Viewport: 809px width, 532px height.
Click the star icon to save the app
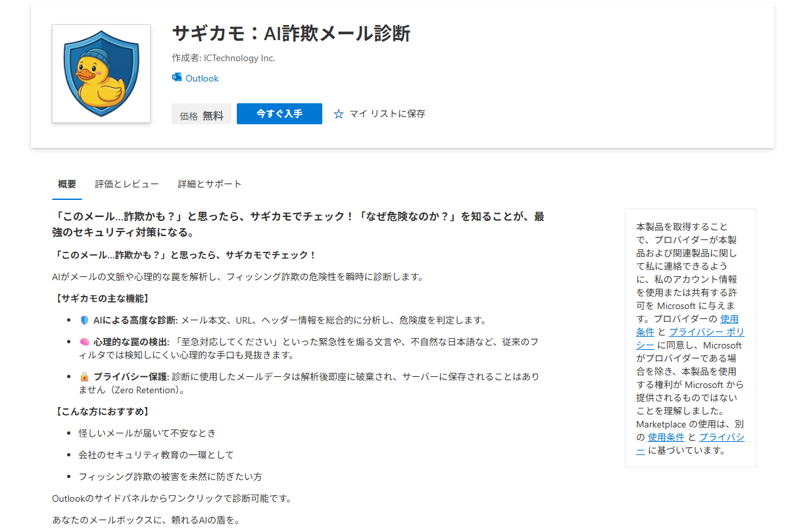(339, 114)
